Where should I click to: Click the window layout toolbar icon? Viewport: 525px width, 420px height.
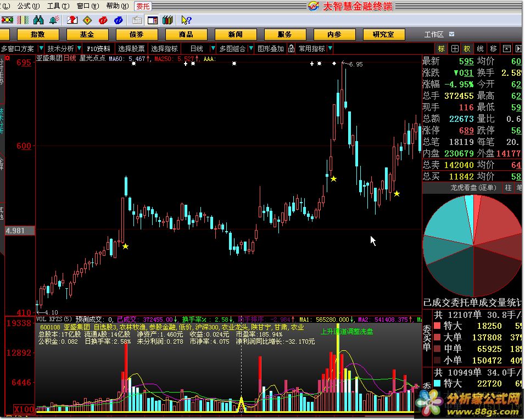pyautogui.click(x=153, y=20)
